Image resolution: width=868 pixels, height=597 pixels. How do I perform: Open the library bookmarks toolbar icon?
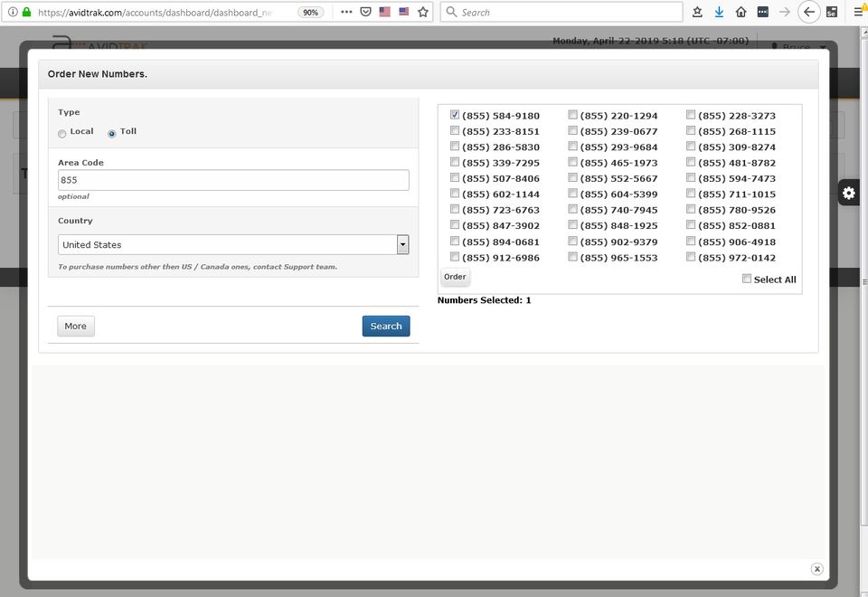pos(697,12)
